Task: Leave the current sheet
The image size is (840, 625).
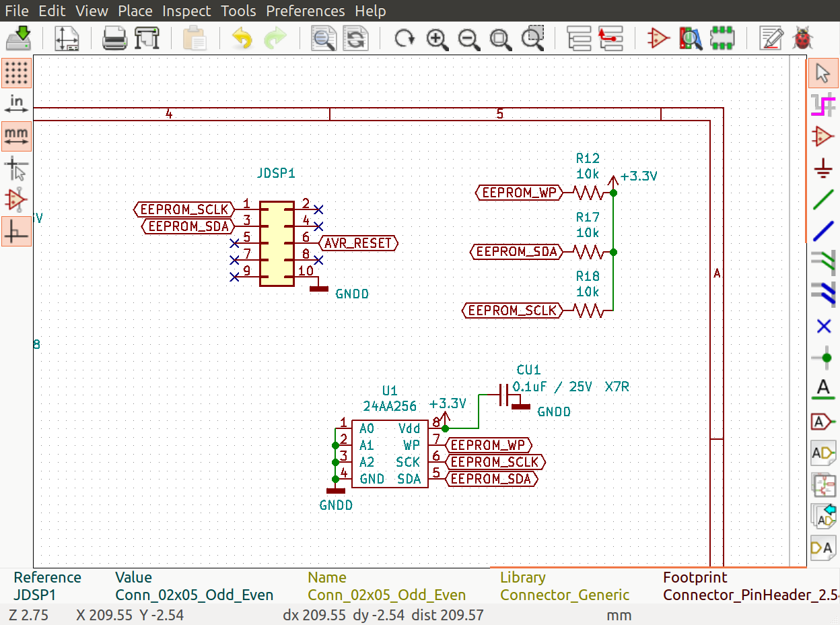Action: (610, 38)
